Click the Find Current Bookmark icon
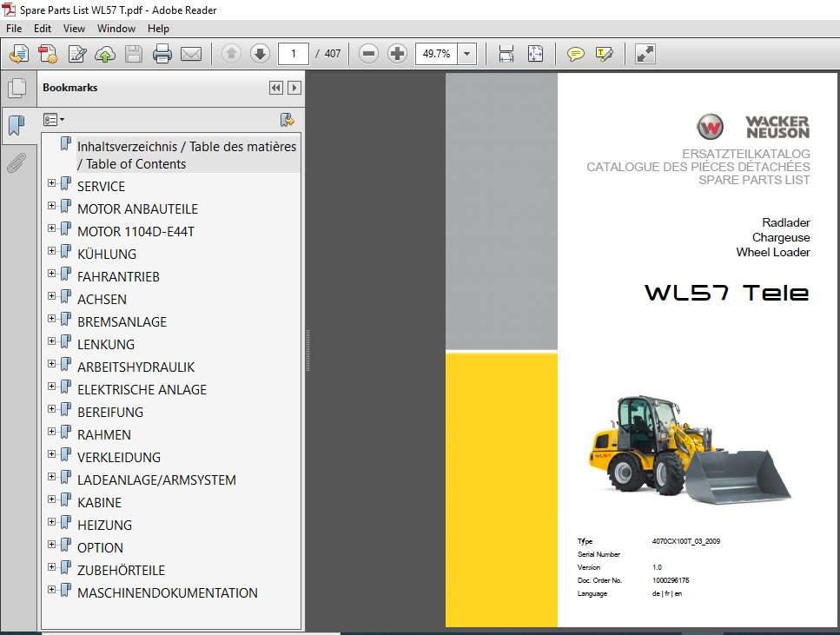 pyautogui.click(x=288, y=120)
